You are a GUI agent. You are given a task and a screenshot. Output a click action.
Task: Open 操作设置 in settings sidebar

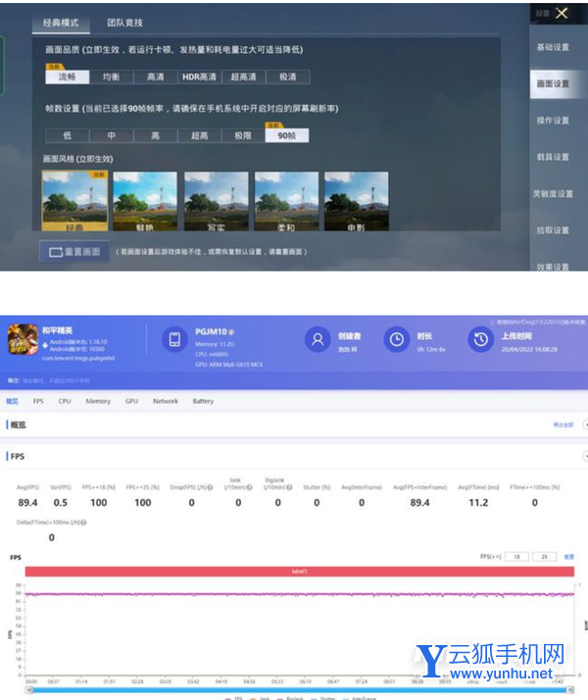(x=553, y=121)
